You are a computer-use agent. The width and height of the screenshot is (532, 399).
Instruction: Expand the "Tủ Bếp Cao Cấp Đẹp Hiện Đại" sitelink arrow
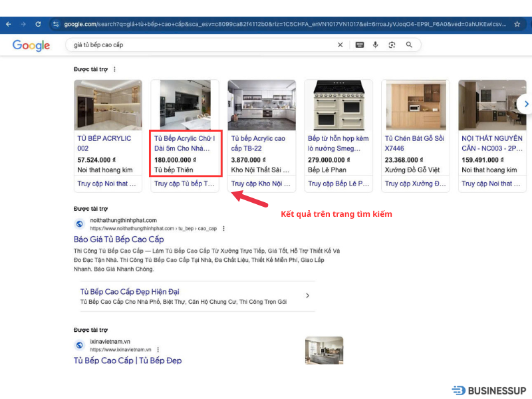(x=308, y=295)
